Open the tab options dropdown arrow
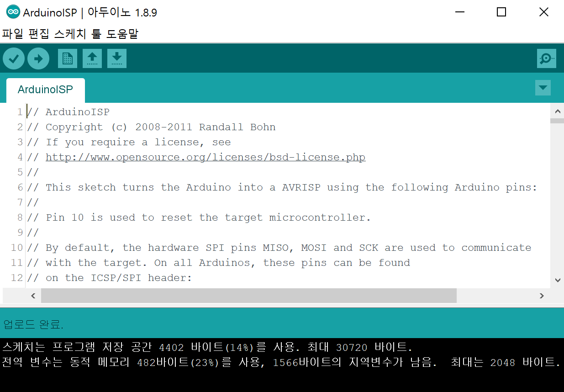The height and width of the screenshot is (392, 564). pyautogui.click(x=543, y=88)
